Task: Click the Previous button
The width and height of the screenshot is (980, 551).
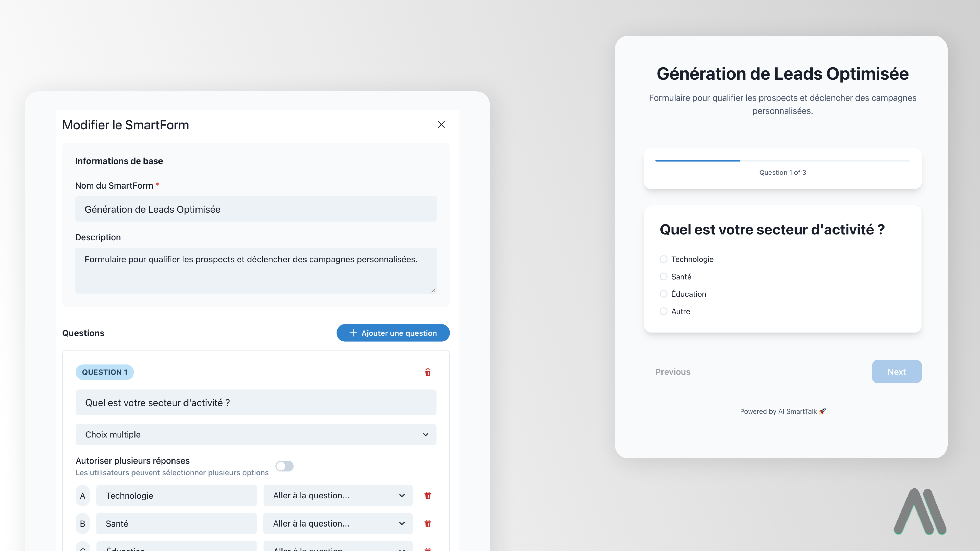Action: pos(673,371)
